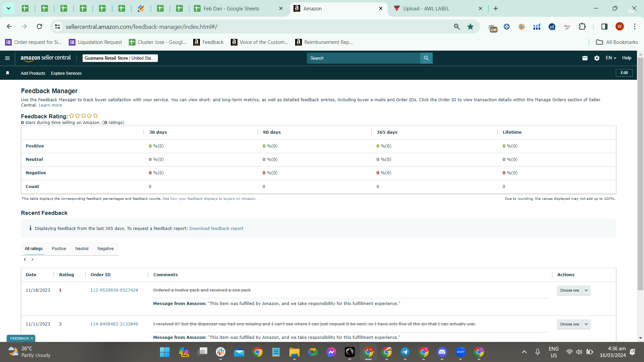Open the taskbar clock and date

613,352
